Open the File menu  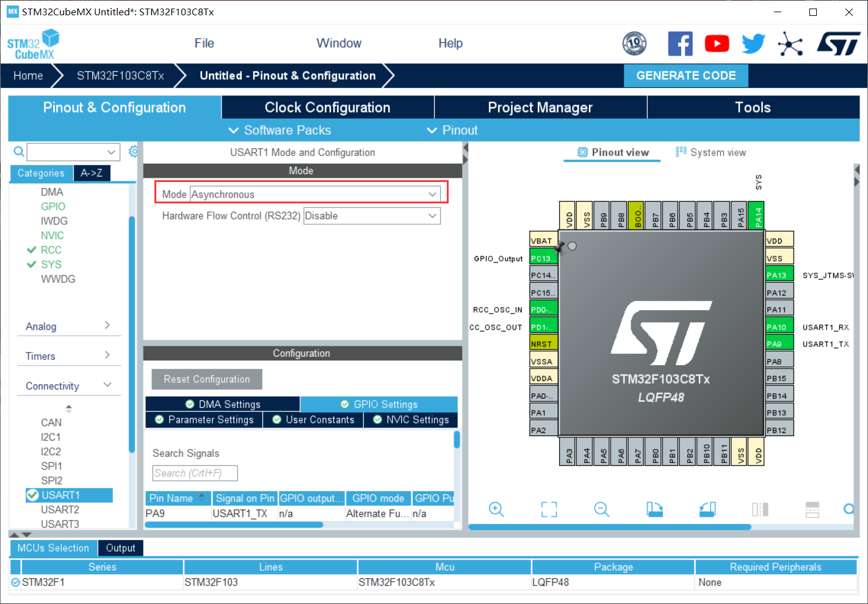[204, 43]
